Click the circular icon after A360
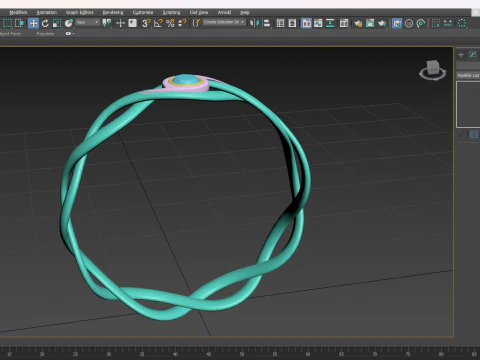This screenshot has width=480, height=360. coord(421,23)
